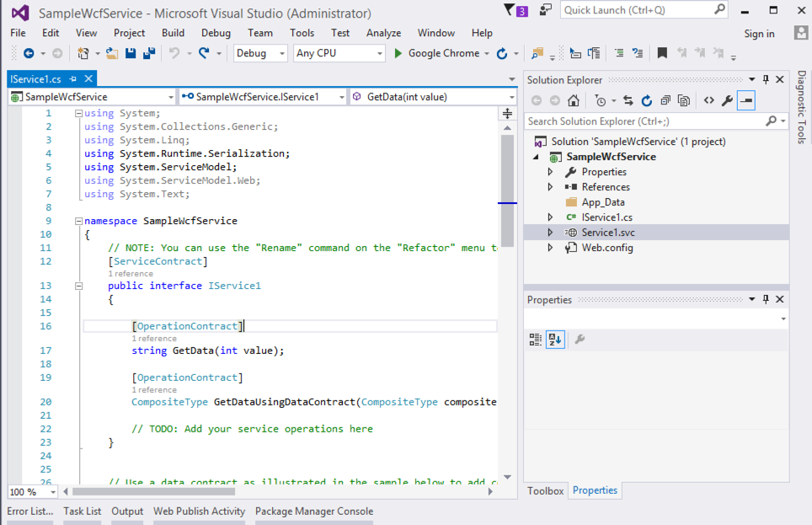812x525 pixels.
Task: Open the Debug configuration dropdown
Action: (x=261, y=53)
